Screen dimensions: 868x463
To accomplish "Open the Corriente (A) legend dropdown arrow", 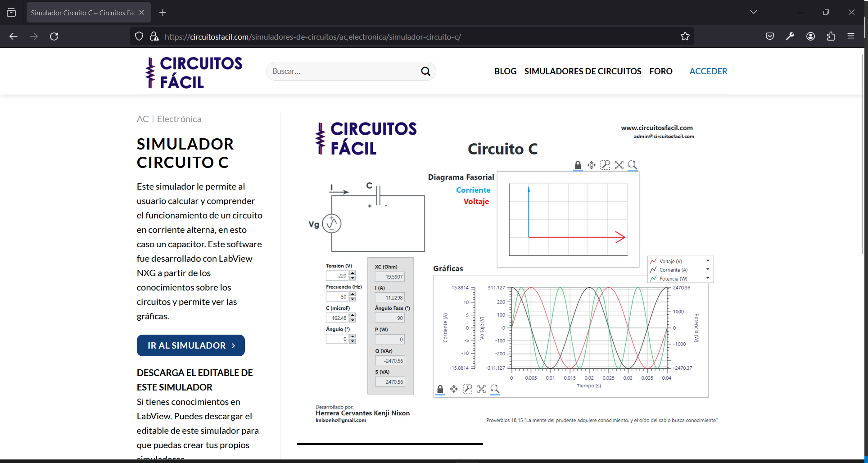I will coord(708,269).
